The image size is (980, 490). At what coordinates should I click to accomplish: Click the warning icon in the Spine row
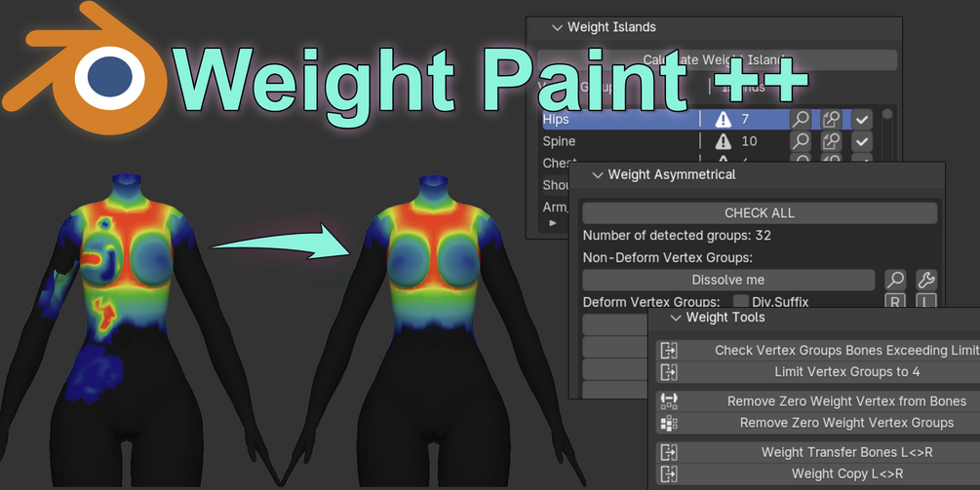[723, 141]
